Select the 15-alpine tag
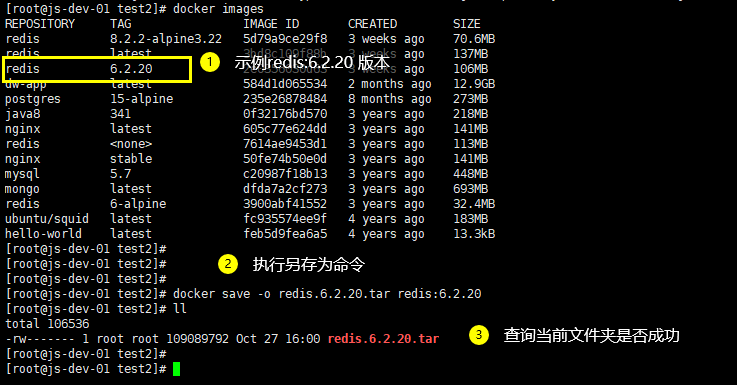Image resolution: width=737 pixels, height=385 pixels. (x=141, y=99)
